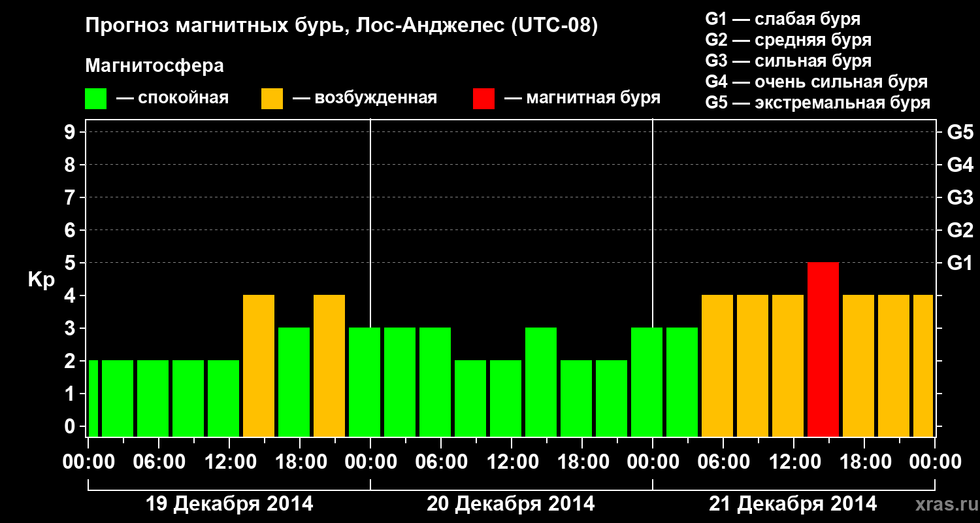Click orange bar immediately after the red bar
The width and height of the screenshot is (980, 523).
858,365
